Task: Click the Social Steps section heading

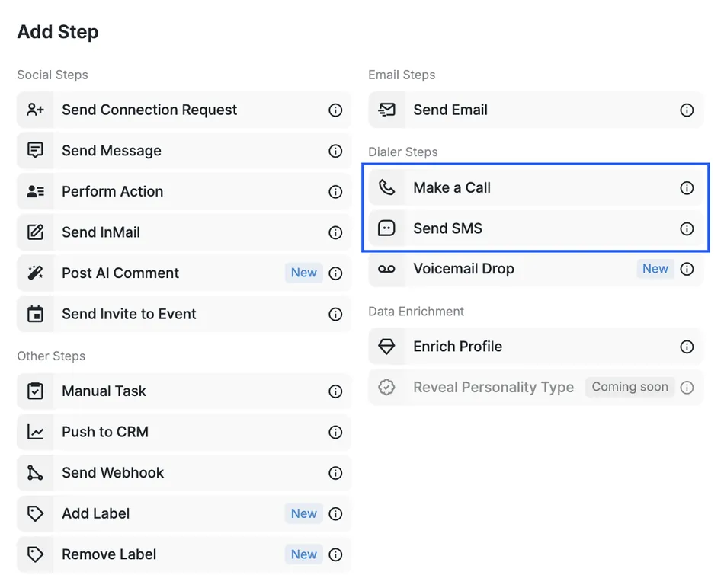Action: click(53, 75)
